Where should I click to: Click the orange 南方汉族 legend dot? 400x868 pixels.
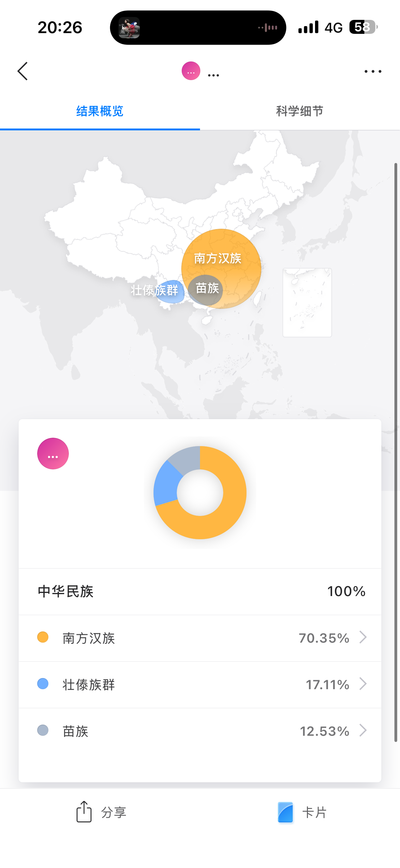(43, 637)
